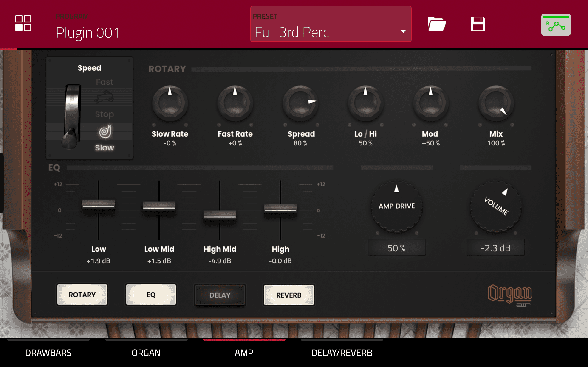Click the PRESET dropdown arrow
Viewport: 588px width, 367px height.
[403, 32]
